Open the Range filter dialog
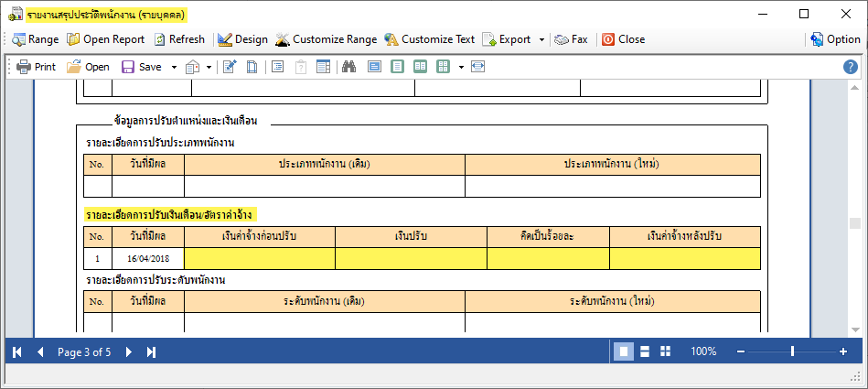868x389 pixels. pyautogui.click(x=36, y=39)
